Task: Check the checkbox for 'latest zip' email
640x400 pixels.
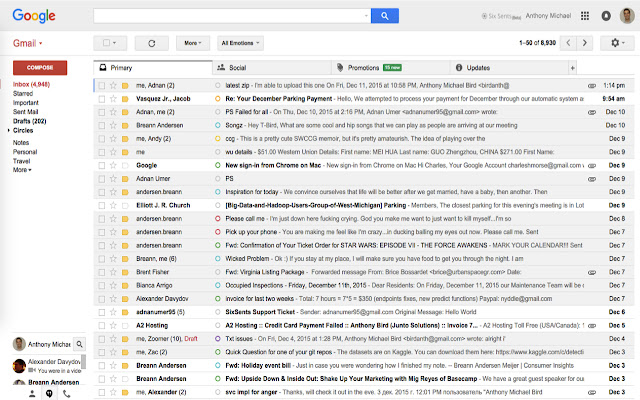Action: (102, 86)
